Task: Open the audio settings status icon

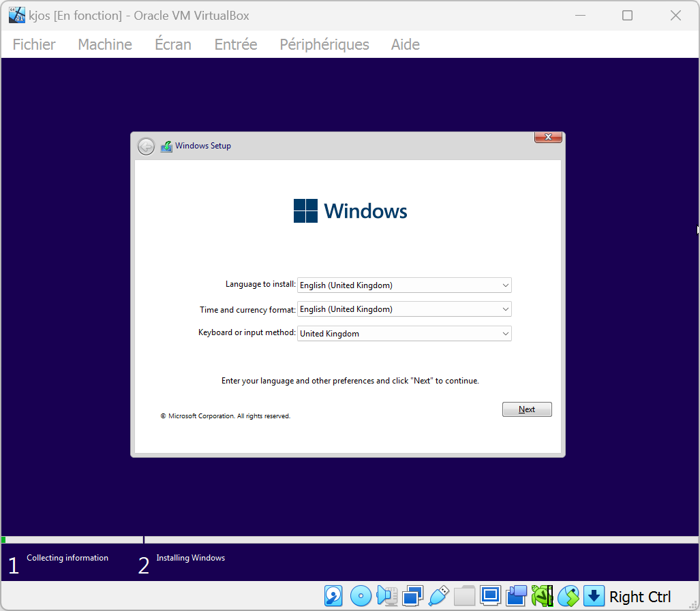Action: (x=387, y=596)
